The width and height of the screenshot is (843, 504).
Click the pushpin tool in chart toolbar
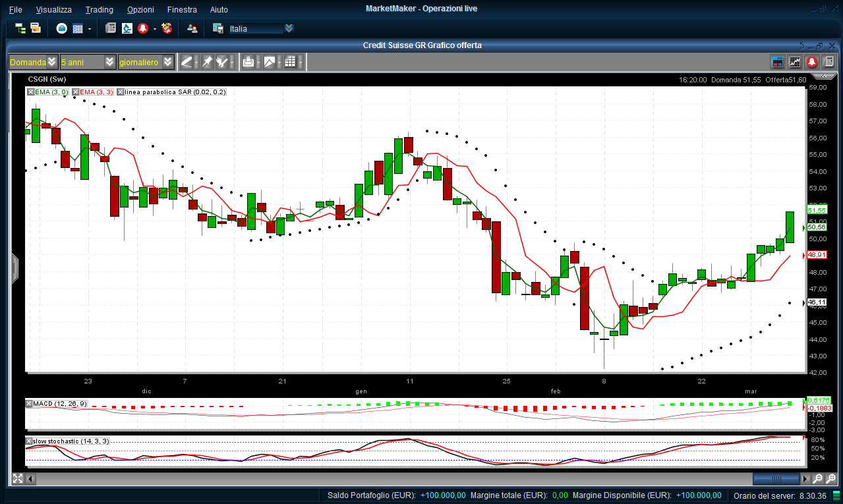tap(207, 62)
